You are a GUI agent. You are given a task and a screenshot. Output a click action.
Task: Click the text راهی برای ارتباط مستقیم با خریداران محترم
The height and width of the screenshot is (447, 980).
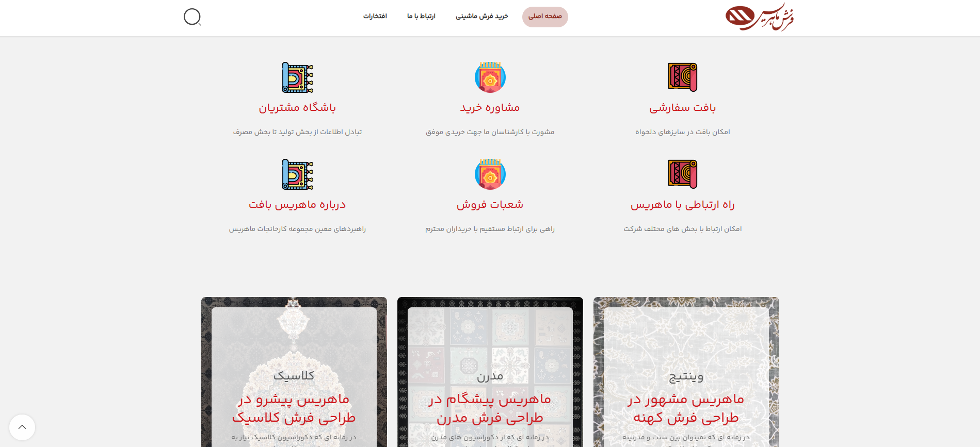490,229
